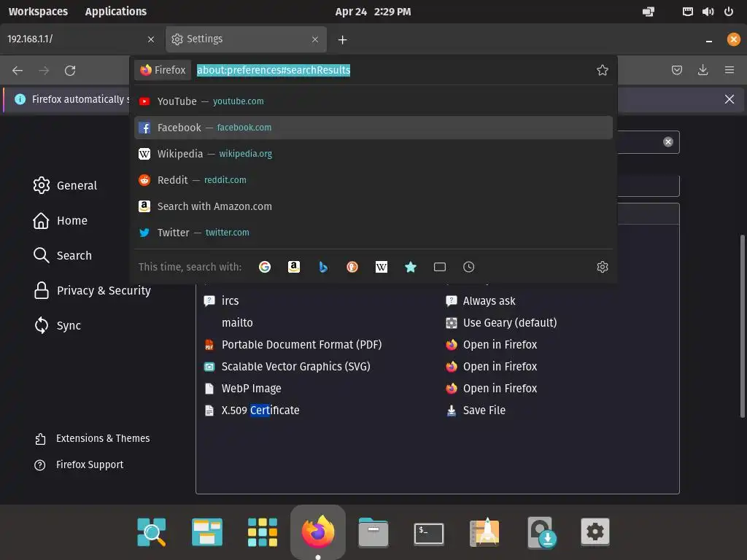This screenshot has width=747, height=560.
Task: Open Extensions & Themes link
Action: point(93,438)
